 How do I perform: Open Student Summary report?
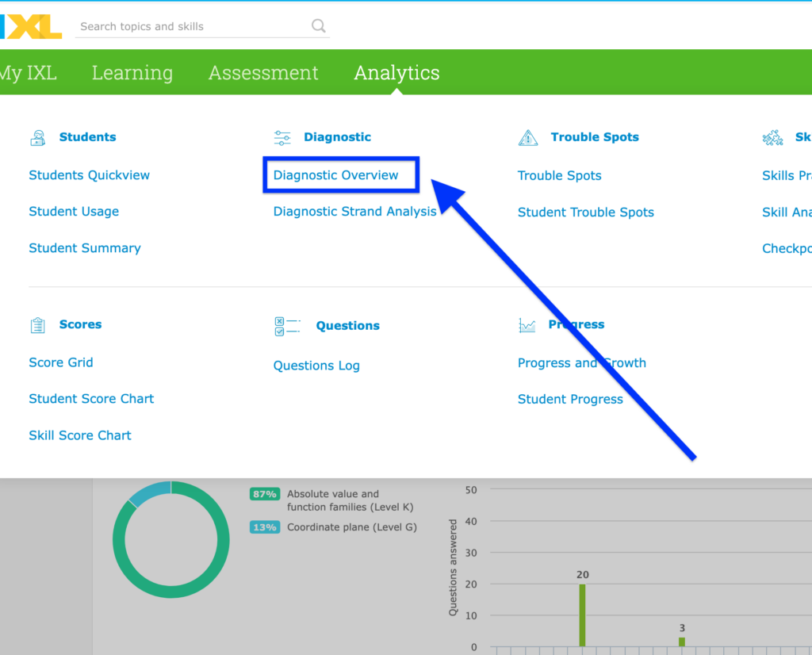[85, 248]
